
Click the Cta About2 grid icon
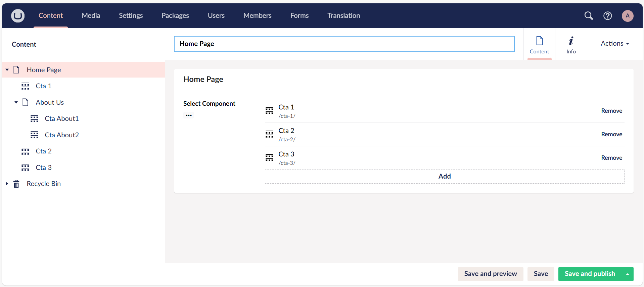click(x=34, y=135)
